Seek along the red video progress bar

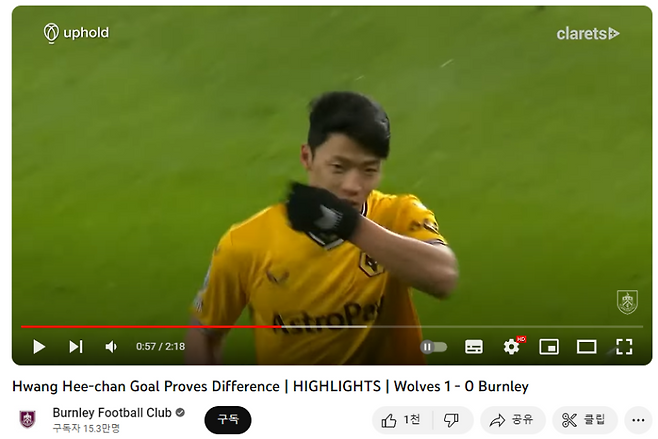(x=332, y=326)
